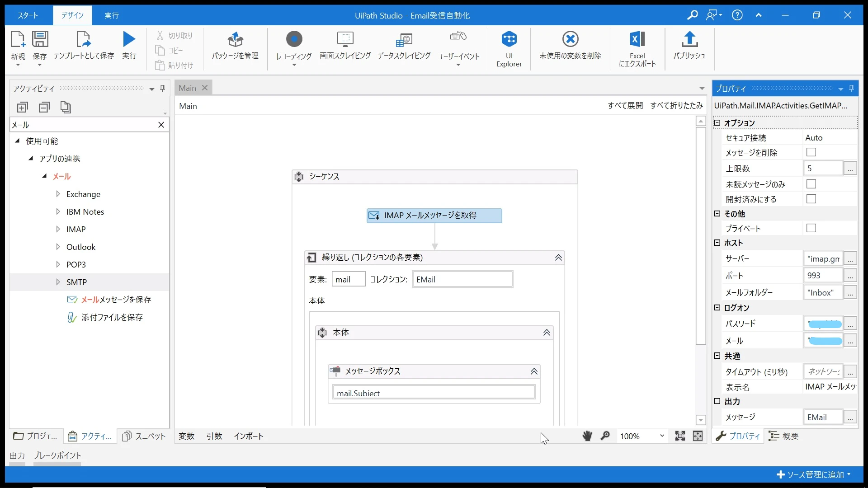
Task: Click Add to Source Control (ソース管理に追加)
Action: point(813,474)
